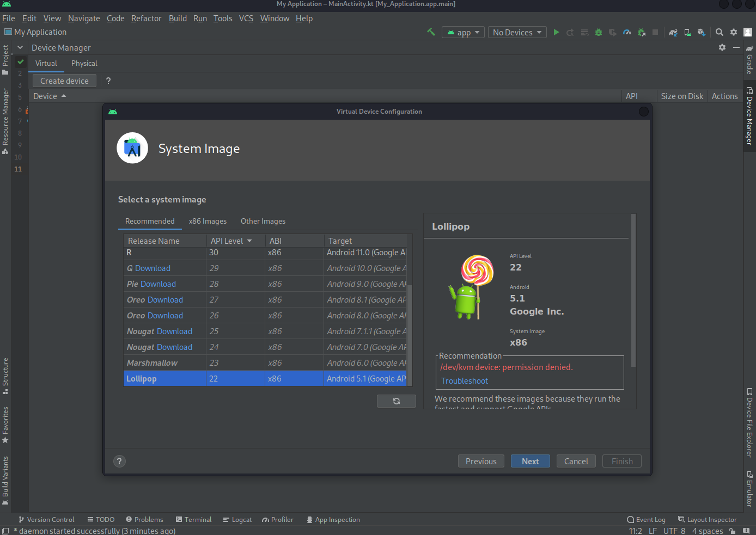Image resolution: width=756 pixels, height=535 pixels.
Task: Open Resource Manager side panel
Action: [x=5, y=121]
